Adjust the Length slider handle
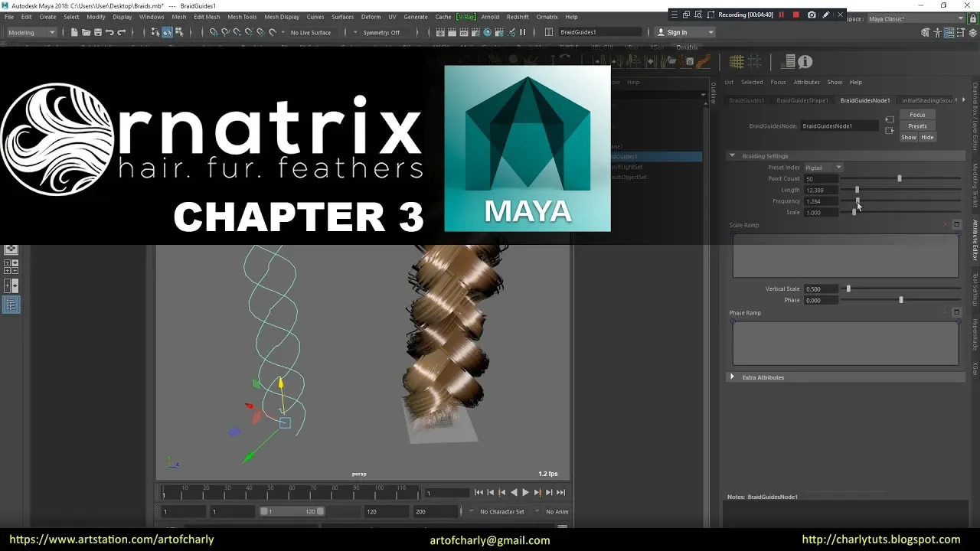The image size is (980, 551). coord(857,190)
